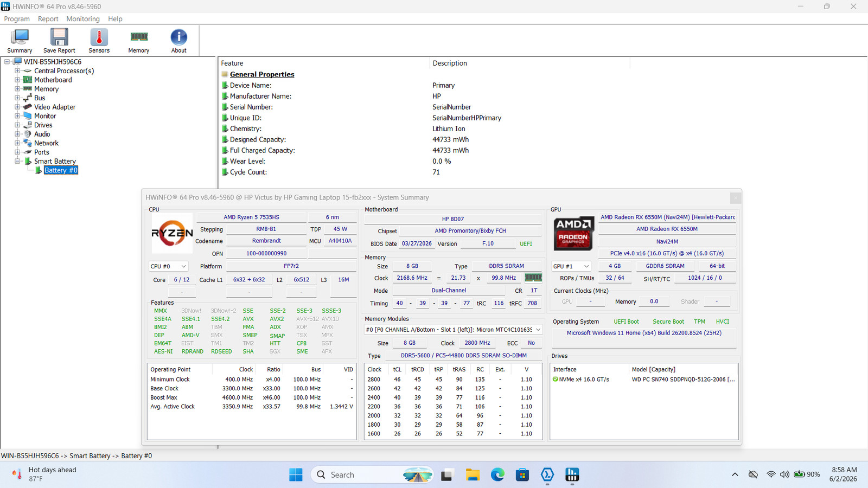Click the 2800 memory timing row
This screenshot has width=868, height=488.
[x=453, y=380]
